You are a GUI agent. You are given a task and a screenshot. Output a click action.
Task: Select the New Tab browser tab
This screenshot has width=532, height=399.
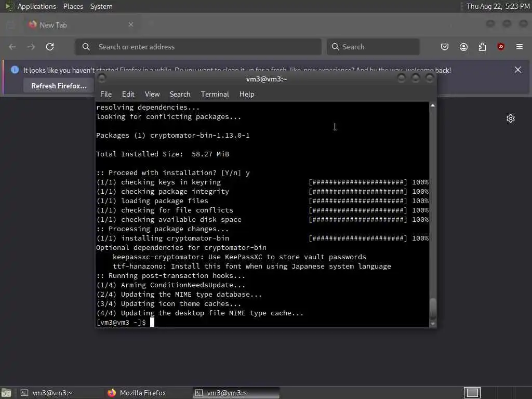click(x=81, y=25)
